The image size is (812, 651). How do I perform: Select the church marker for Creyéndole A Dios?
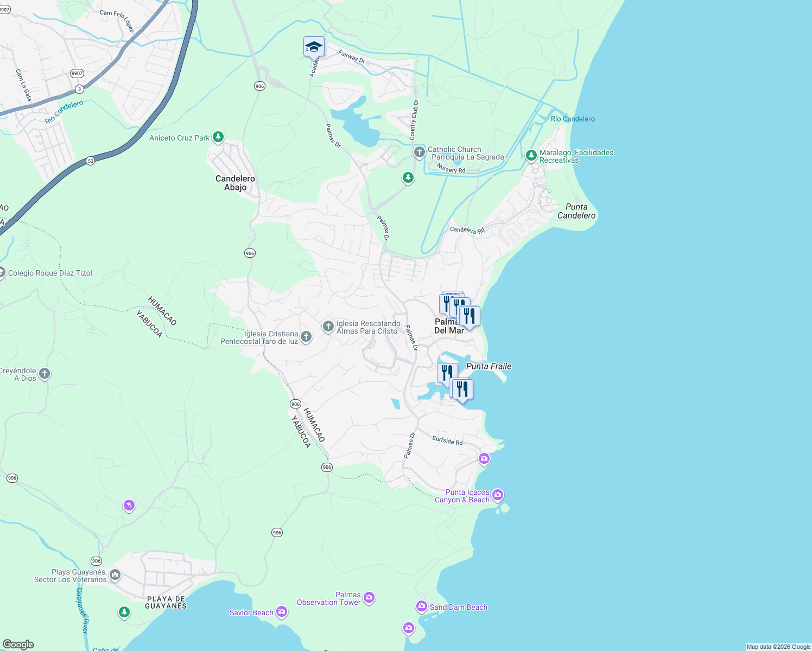tap(43, 374)
